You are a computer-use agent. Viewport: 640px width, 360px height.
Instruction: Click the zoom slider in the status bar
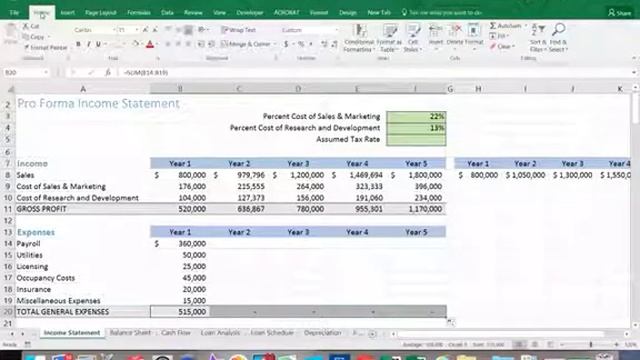[590, 345]
